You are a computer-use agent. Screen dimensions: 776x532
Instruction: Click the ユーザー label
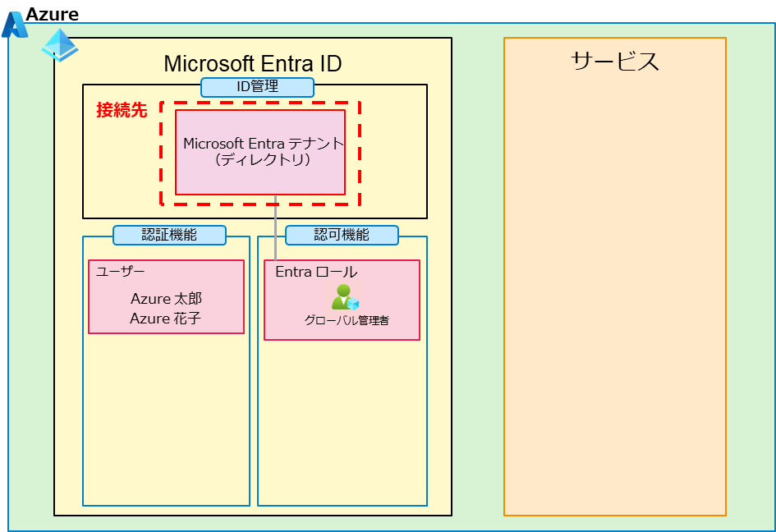pyautogui.click(x=120, y=271)
